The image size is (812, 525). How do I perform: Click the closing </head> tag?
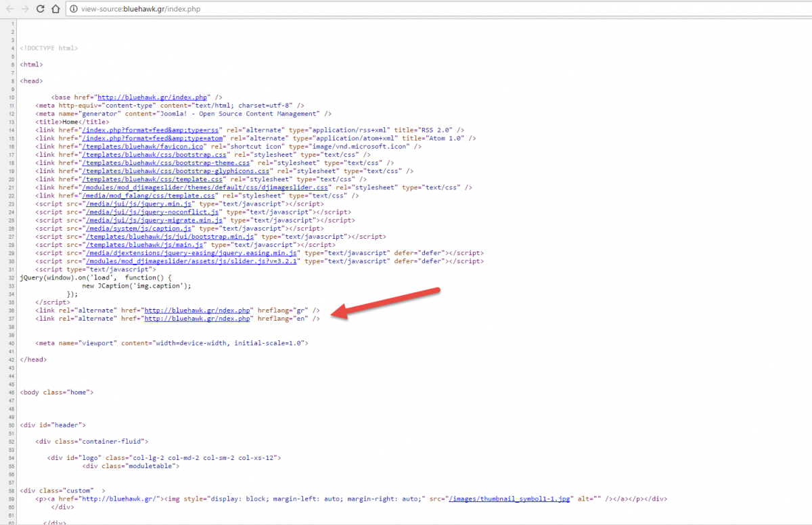[34, 359]
